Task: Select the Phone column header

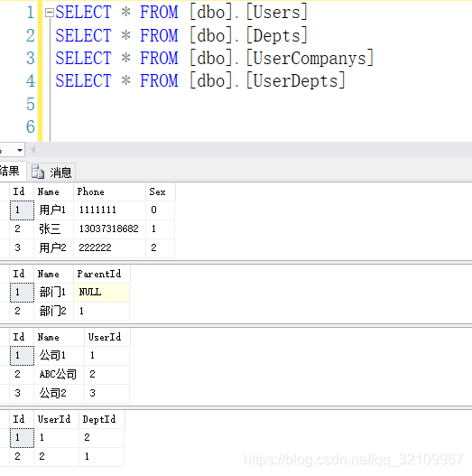Action: tap(109, 191)
